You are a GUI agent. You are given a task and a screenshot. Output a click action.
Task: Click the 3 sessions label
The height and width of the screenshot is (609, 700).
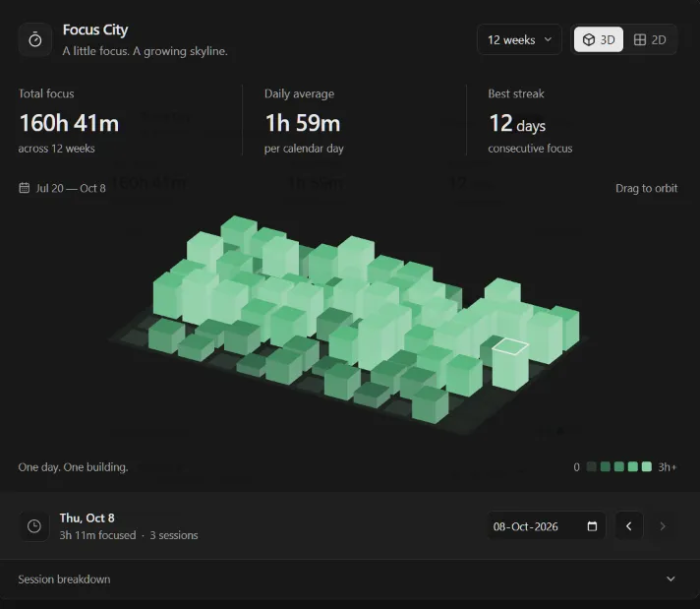[x=174, y=535]
